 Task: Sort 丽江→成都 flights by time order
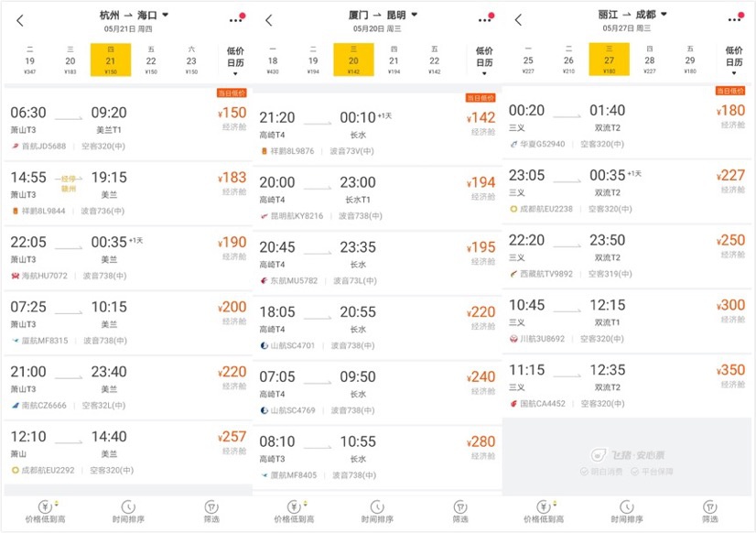coord(626,512)
